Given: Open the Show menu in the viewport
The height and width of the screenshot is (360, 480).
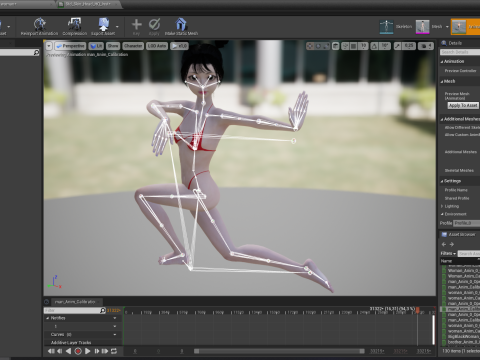Looking at the screenshot, I should [113, 46].
